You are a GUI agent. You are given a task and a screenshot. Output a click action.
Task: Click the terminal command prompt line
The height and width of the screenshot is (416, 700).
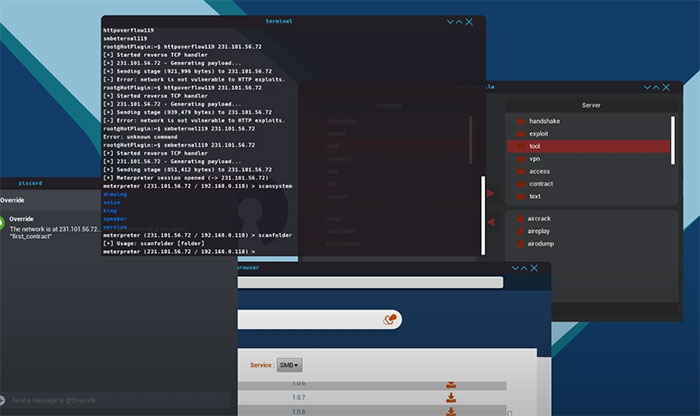(x=179, y=252)
